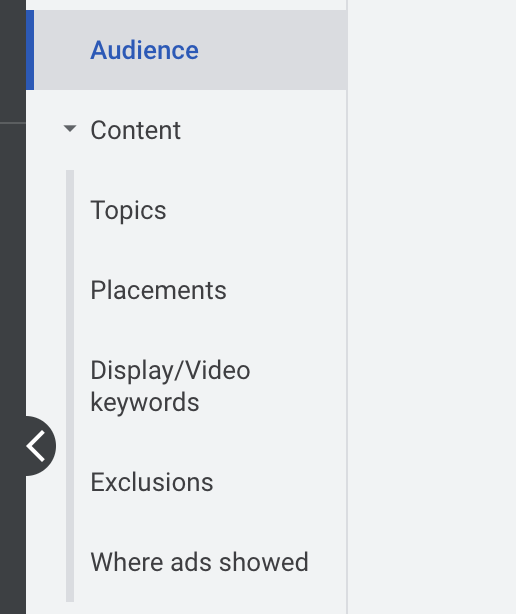Open the Audience page
Screen dimensions: 516x614
point(186,50)
